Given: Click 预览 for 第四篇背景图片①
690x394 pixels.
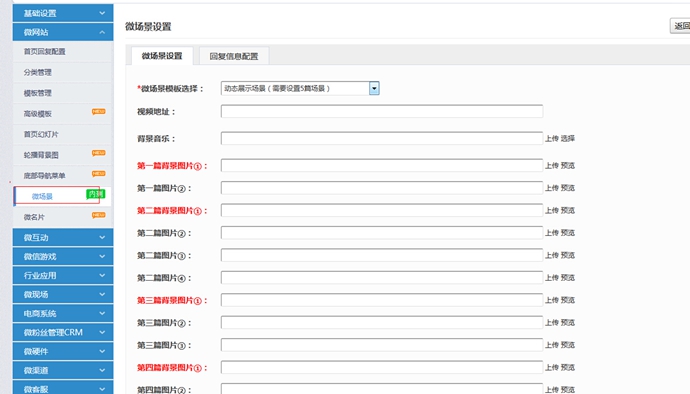Looking at the screenshot, I should pos(568,368).
